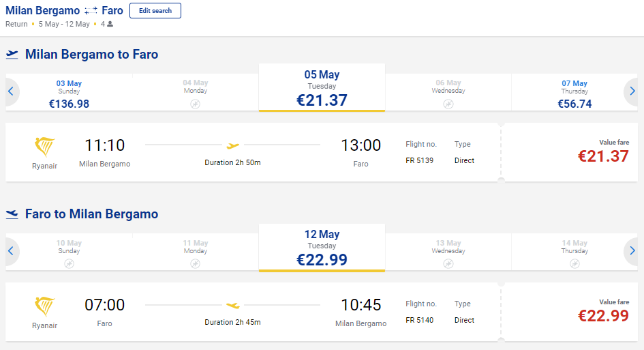Screen dimensions: 644x350
Task: Select the 12 May Tuesday €22.99 return date
Action: (322, 248)
